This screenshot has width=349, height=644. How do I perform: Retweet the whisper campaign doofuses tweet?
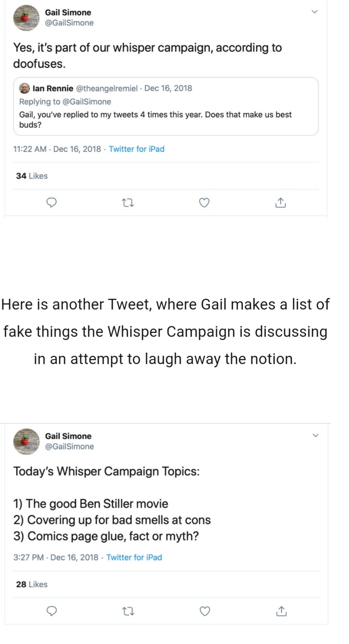(x=128, y=203)
